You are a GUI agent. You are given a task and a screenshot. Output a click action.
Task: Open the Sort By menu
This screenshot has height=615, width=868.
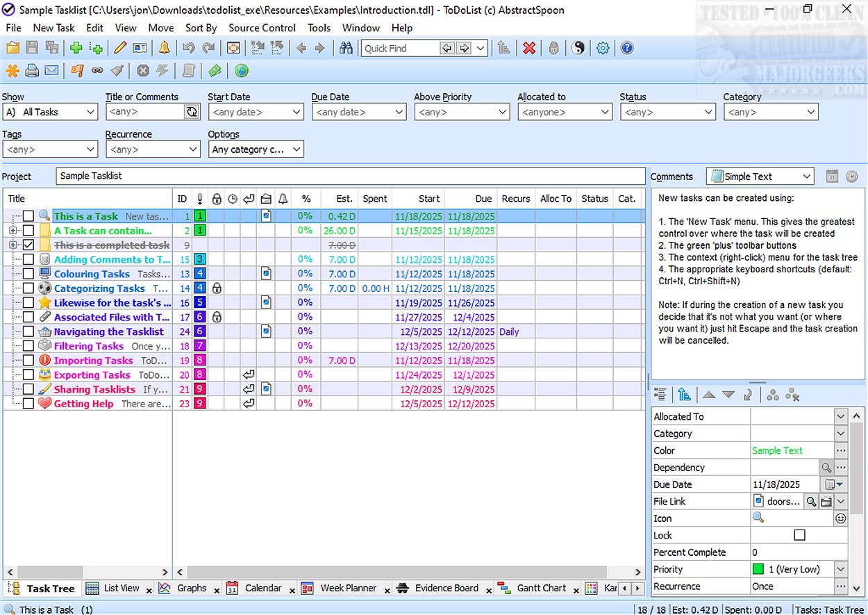(201, 28)
